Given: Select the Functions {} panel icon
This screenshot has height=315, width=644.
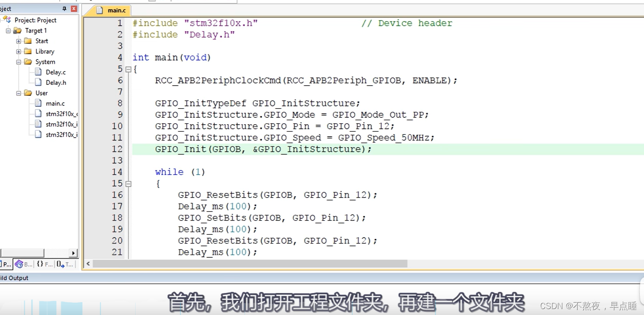Looking at the screenshot, I should (39, 264).
